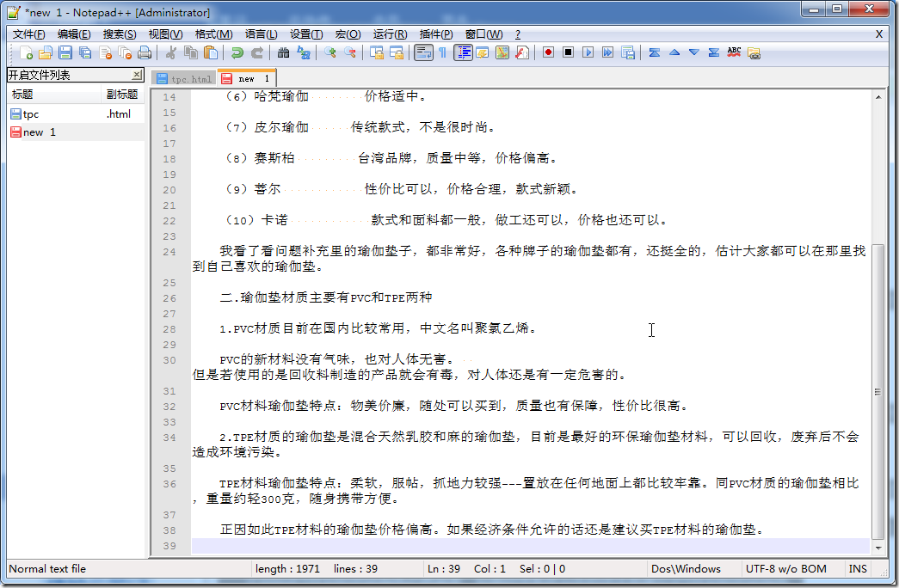Viewport: 899px width, 588px height.
Task: Click the blue down arrow icon
Action: pos(693,52)
